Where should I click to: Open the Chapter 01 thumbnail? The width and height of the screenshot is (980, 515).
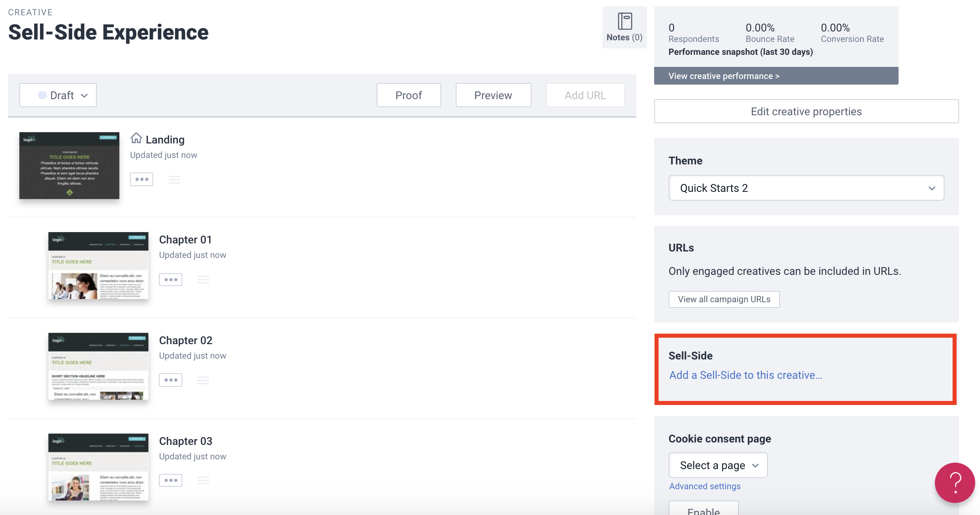coord(98,265)
